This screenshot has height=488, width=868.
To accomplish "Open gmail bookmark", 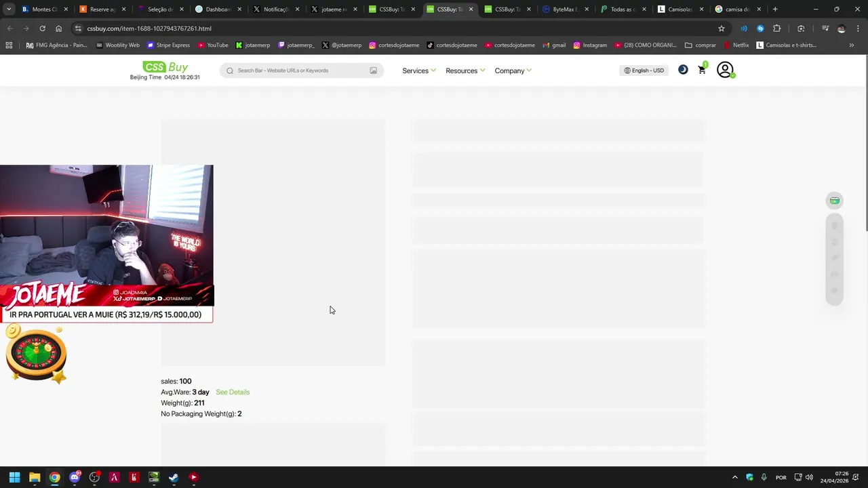I will [554, 45].
